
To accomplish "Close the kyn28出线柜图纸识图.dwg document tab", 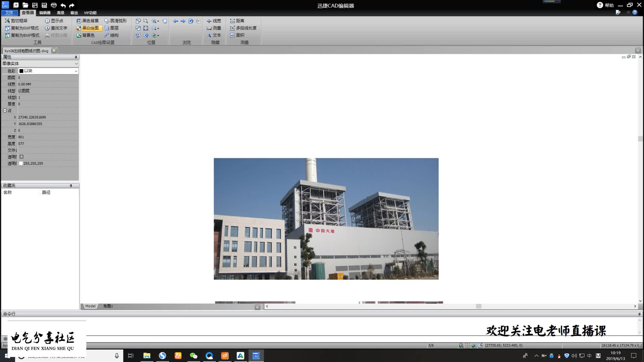I will click(54, 51).
